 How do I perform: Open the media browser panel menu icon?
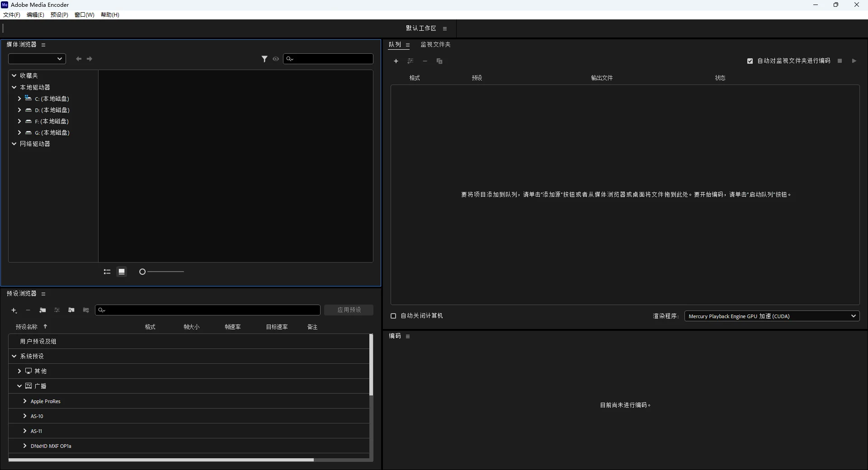coord(43,45)
